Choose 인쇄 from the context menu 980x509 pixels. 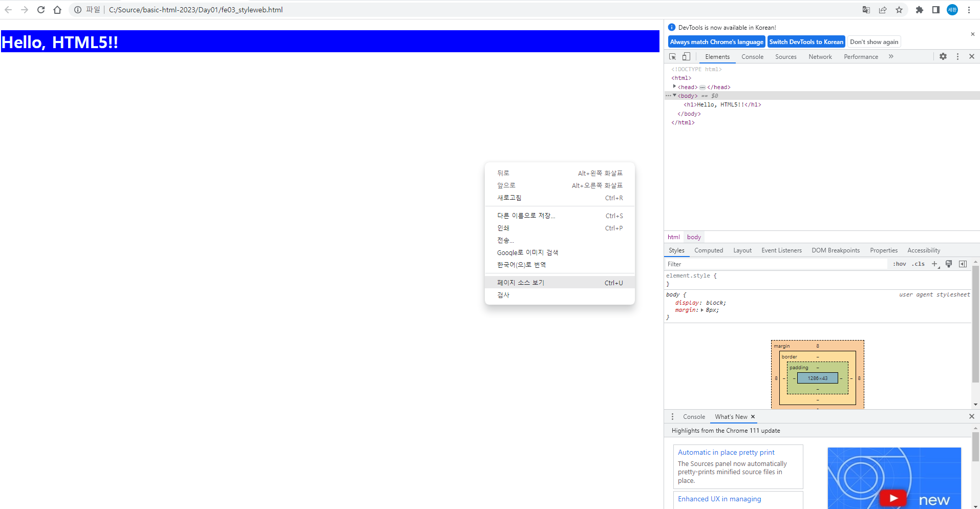(x=560, y=228)
